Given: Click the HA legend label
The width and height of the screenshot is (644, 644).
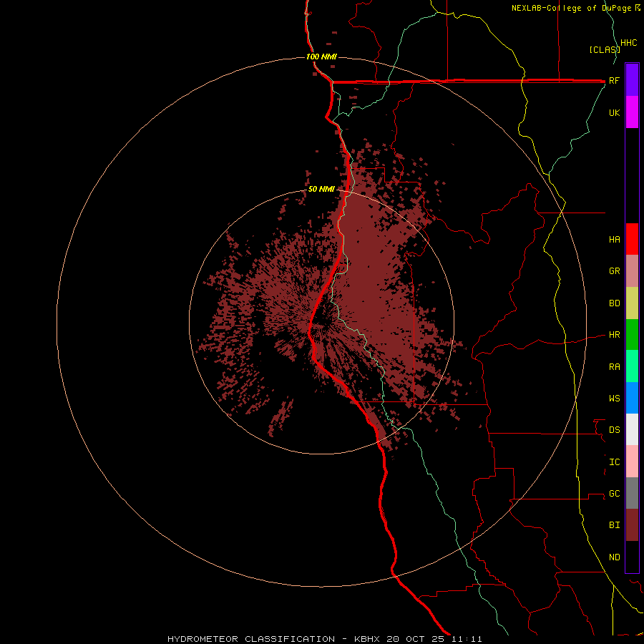Looking at the screenshot, I should tap(614, 239).
